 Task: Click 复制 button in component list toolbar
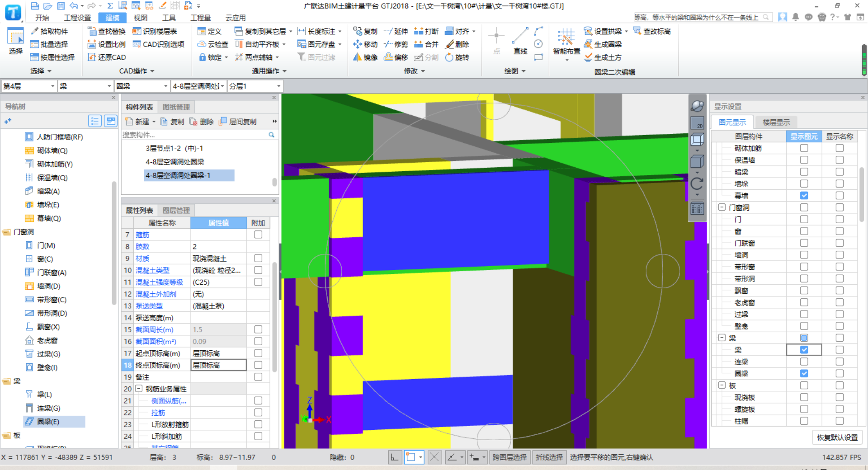point(172,122)
